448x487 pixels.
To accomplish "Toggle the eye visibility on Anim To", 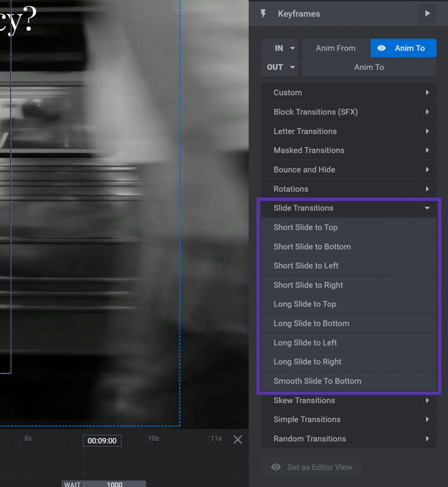I will click(x=382, y=48).
